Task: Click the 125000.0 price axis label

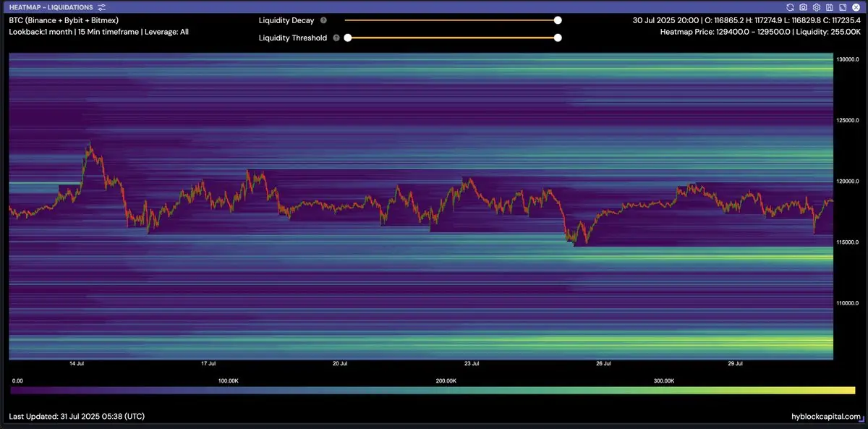Action: coord(848,120)
